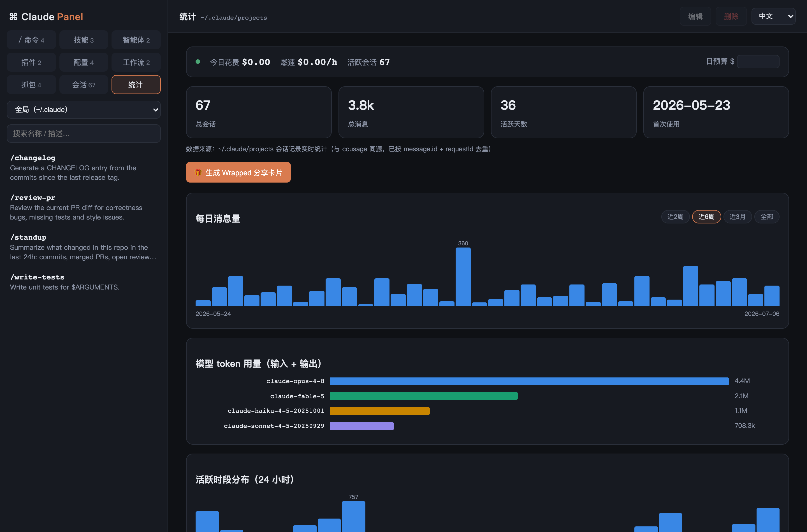Click the 2.1M token value
The image size is (807, 532).
pyautogui.click(x=741, y=396)
